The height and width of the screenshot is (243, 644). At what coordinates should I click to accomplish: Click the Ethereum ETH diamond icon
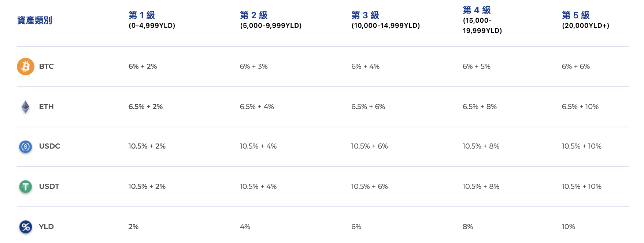pyautogui.click(x=25, y=107)
